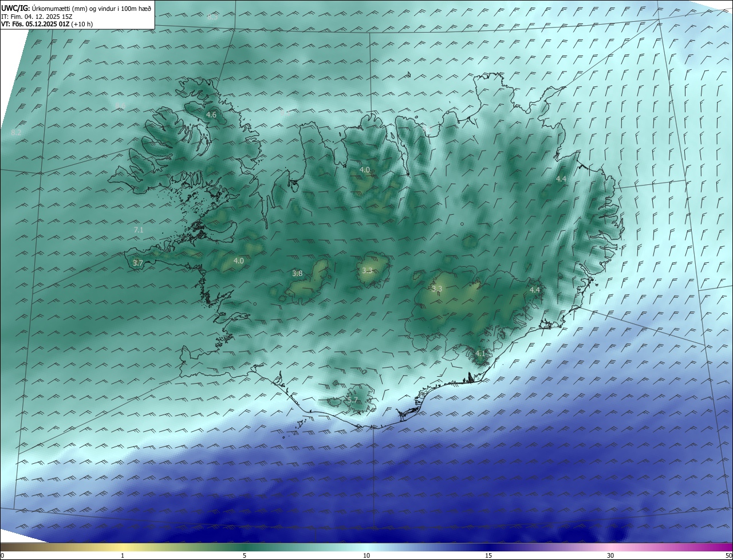Click the color scale tick label 5
Image resolution: width=733 pixels, height=560 pixels.
(245, 555)
